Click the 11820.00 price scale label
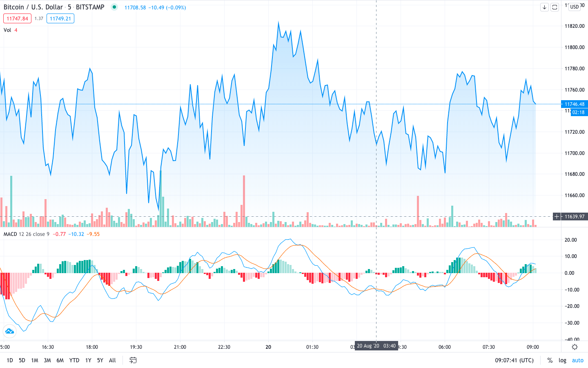Viewport: 588px width, 368px height. tap(575, 26)
